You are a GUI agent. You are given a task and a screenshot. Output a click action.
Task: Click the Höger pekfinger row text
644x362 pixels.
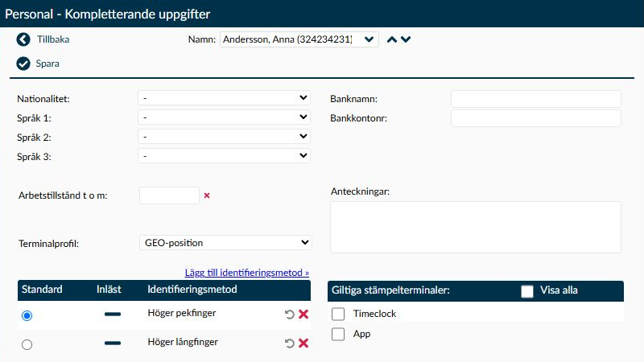tap(182, 313)
